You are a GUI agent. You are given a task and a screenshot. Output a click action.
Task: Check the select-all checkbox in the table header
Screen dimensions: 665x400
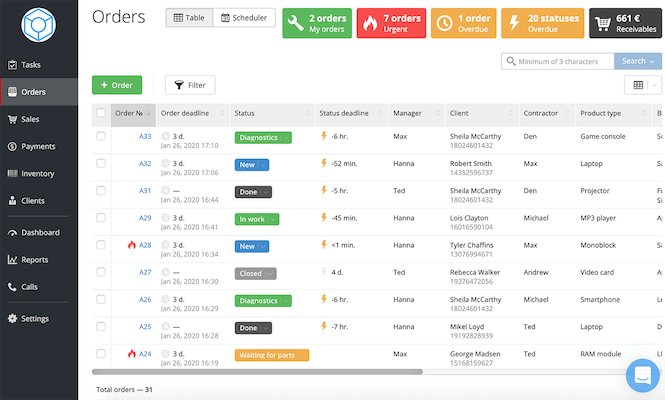101,113
